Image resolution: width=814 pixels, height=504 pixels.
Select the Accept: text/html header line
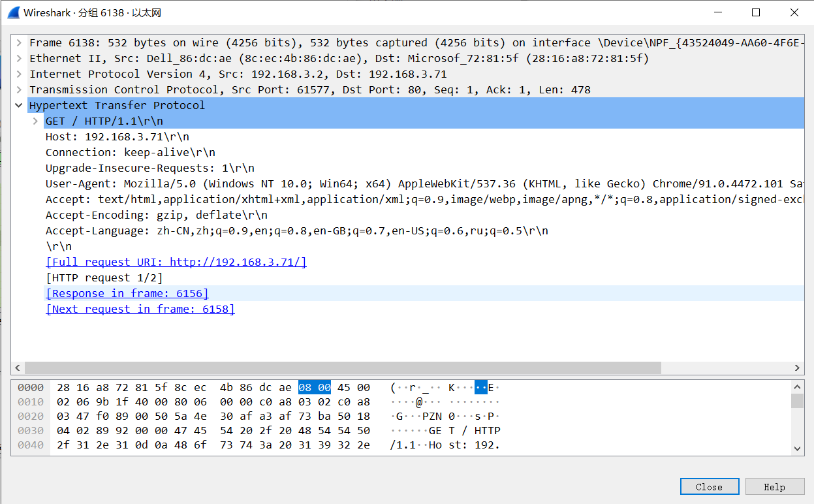pyautogui.click(x=424, y=199)
